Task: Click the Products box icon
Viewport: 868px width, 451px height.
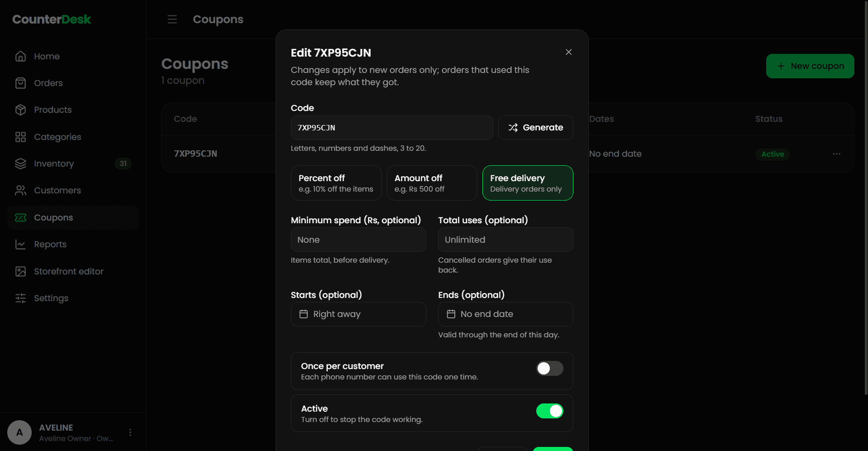Action: tap(20, 110)
